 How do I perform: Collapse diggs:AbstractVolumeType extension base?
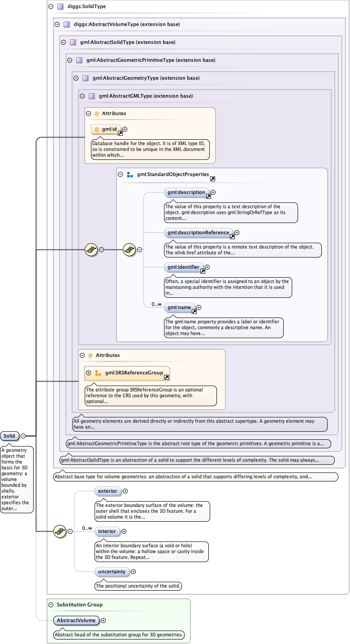57,25
